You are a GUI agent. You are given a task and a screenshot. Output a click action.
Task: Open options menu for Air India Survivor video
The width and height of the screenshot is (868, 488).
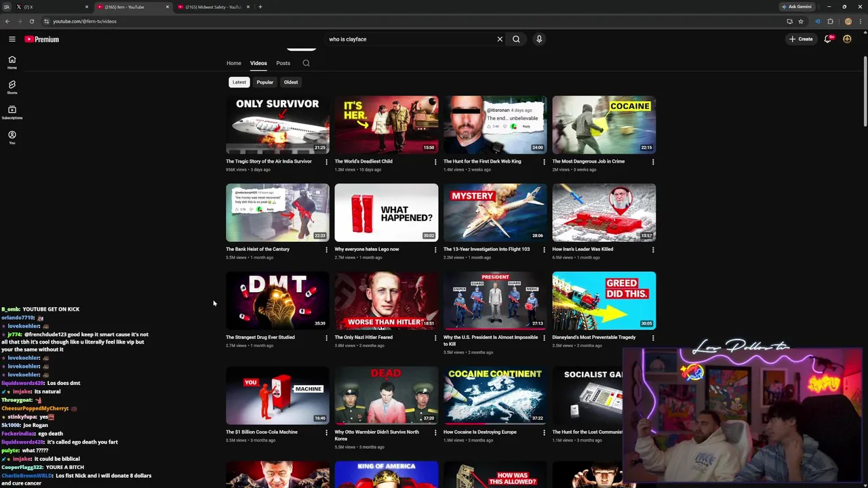[x=326, y=162]
